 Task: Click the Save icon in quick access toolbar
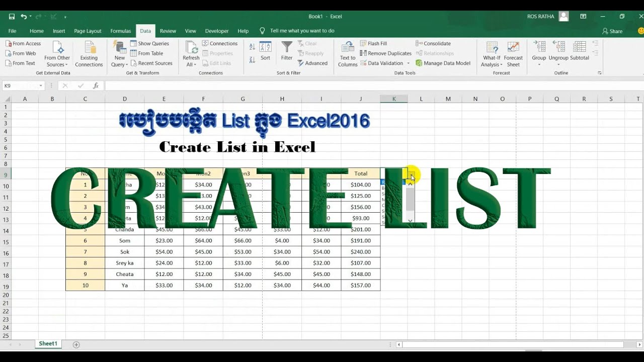[x=12, y=17]
